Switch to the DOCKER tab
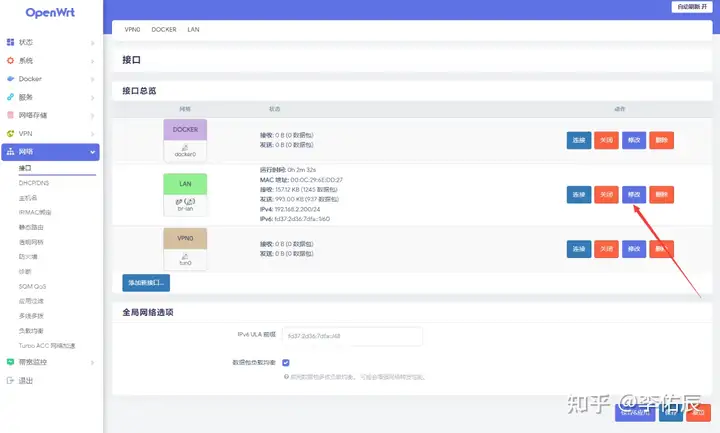720x433 pixels. point(164,29)
